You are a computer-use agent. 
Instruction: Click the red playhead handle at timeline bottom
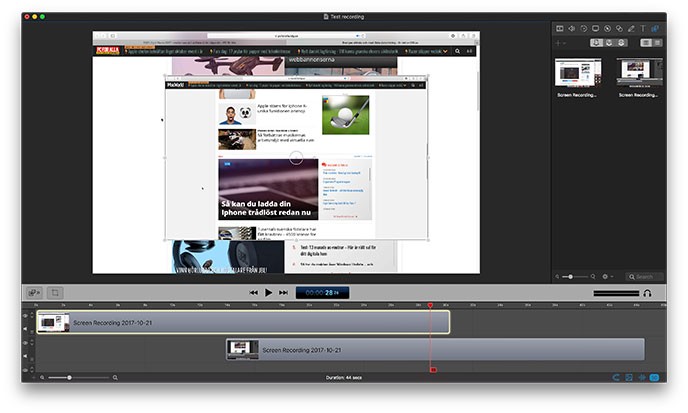tap(433, 370)
